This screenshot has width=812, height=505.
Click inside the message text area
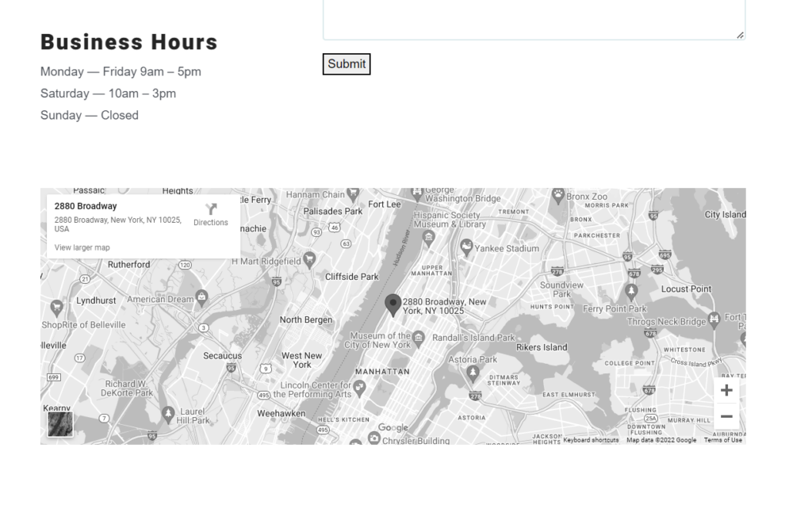pos(534,20)
